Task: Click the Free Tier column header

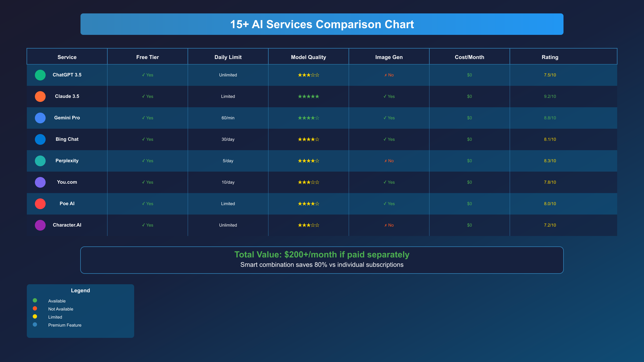Action: [x=148, y=57]
